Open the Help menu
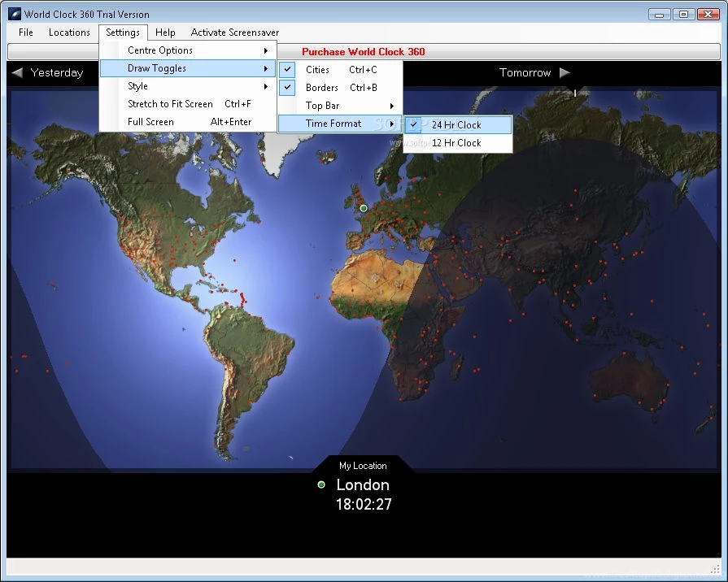 point(165,33)
